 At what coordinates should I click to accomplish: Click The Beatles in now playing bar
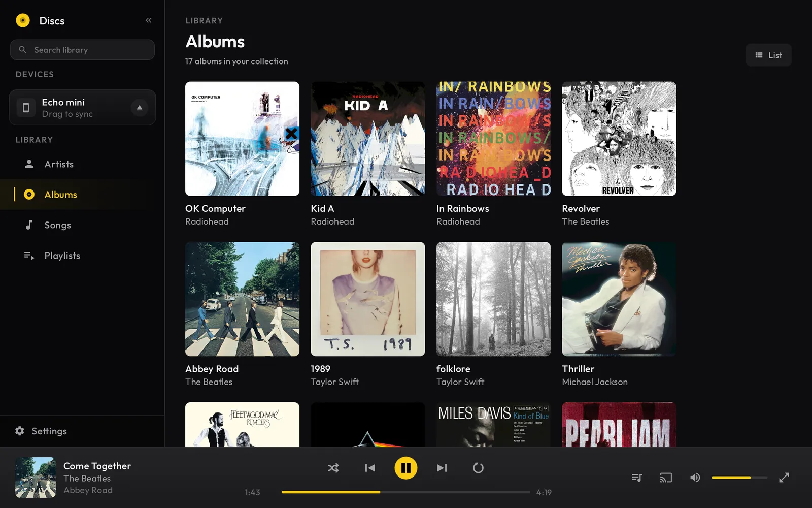(x=87, y=478)
